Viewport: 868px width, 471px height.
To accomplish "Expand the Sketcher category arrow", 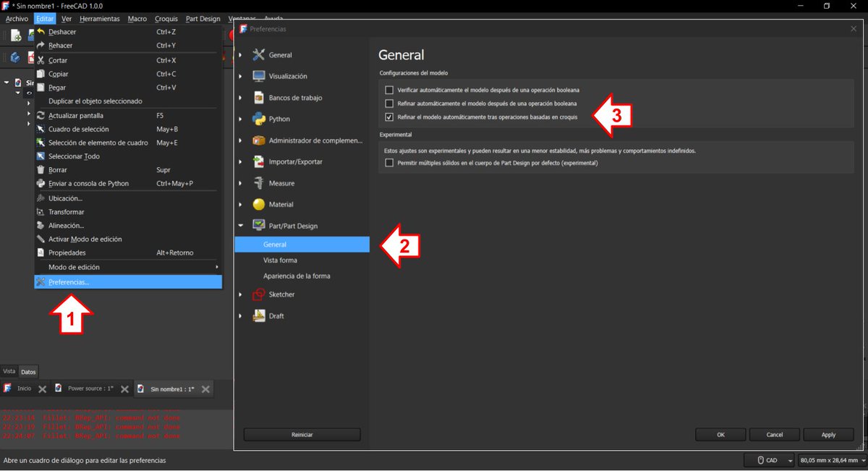I will click(x=241, y=294).
